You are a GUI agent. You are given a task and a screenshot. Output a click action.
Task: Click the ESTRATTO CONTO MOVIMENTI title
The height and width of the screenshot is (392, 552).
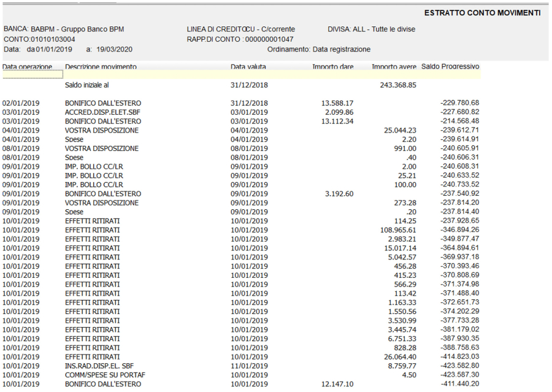pyautogui.click(x=482, y=13)
